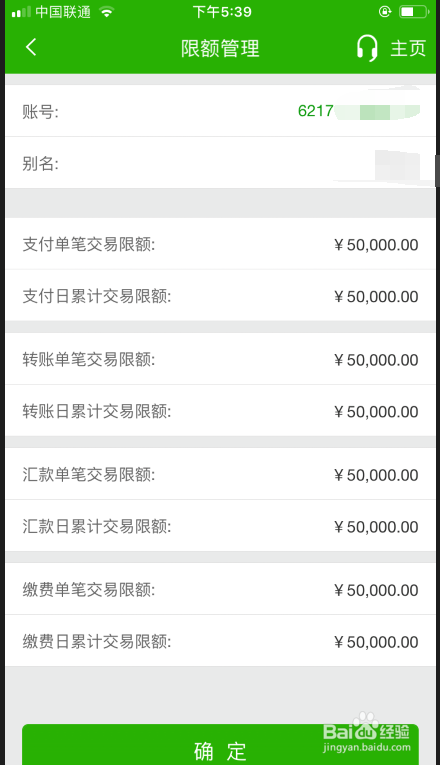The width and height of the screenshot is (440, 765).
Task: Edit 支付单笔交易限额 amount field
Action: [376, 244]
